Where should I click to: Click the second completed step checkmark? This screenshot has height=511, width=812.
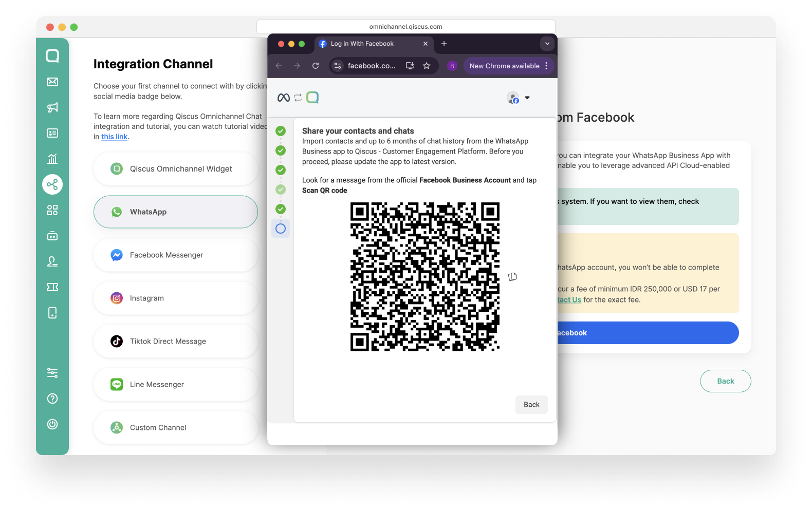pyautogui.click(x=281, y=150)
